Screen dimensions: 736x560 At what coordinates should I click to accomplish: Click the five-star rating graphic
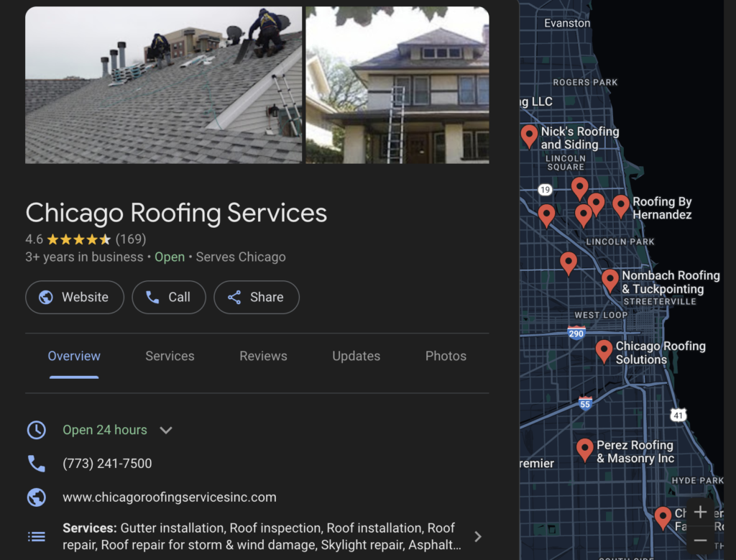point(79,239)
